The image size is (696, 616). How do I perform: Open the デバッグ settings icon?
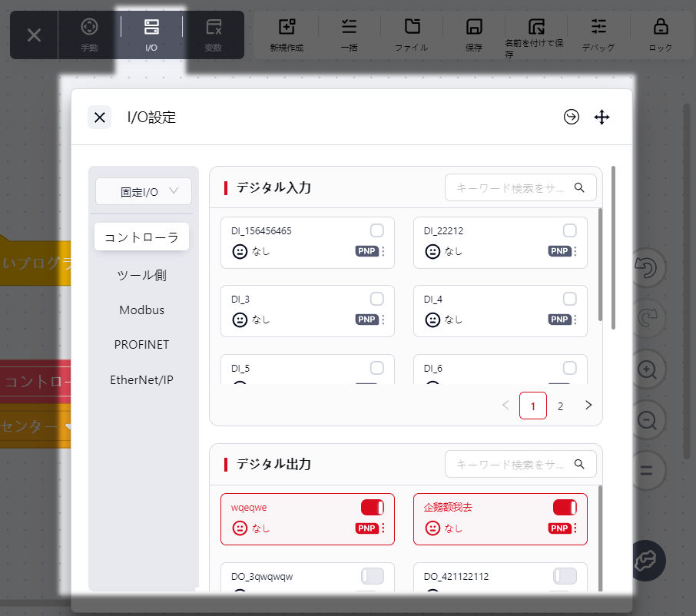click(x=598, y=27)
